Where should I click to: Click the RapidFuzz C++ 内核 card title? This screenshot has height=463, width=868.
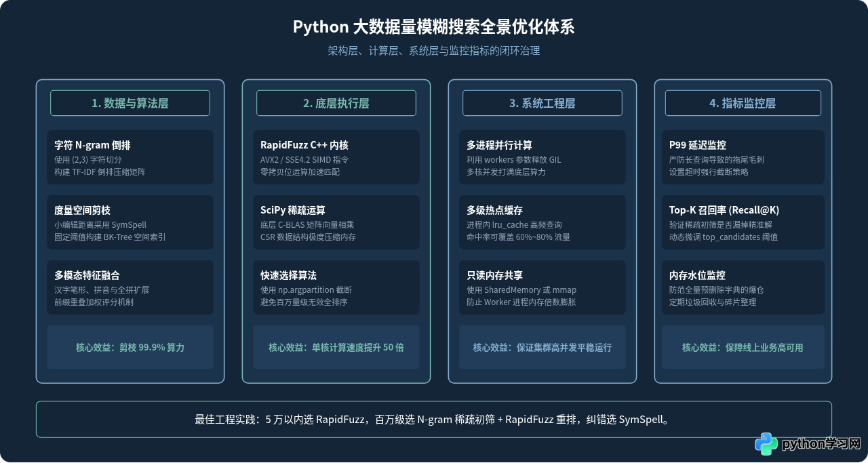click(304, 145)
